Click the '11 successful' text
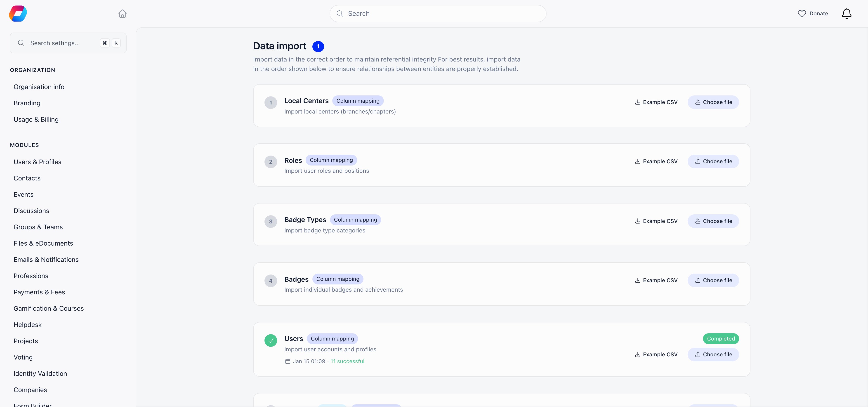Viewport: 868px width, 407px height. click(x=347, y=361)
